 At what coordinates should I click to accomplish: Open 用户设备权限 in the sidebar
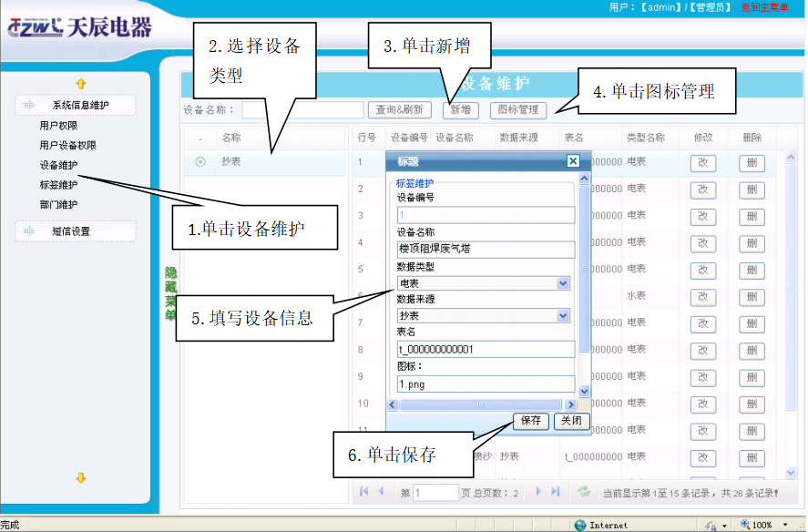68,146
